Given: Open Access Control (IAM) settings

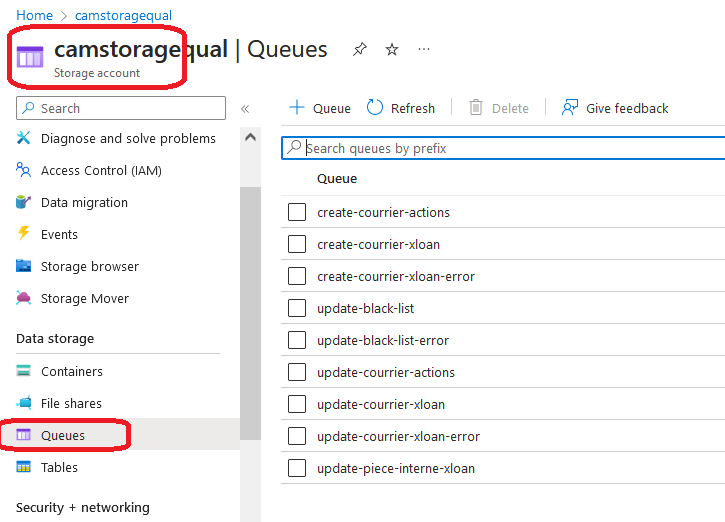Looking at the screenshot, I should pyautogui.click(x=100, y=171).
